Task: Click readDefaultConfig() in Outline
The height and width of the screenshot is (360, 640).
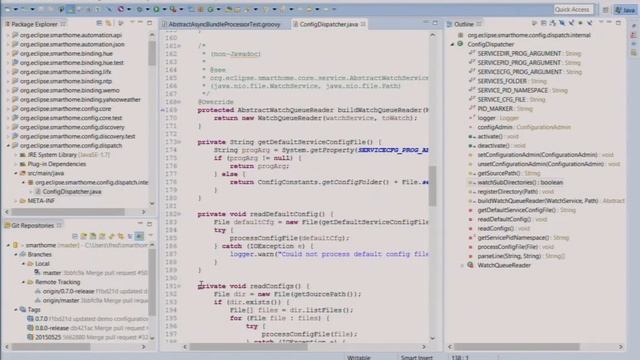Action: click(504, 219)
